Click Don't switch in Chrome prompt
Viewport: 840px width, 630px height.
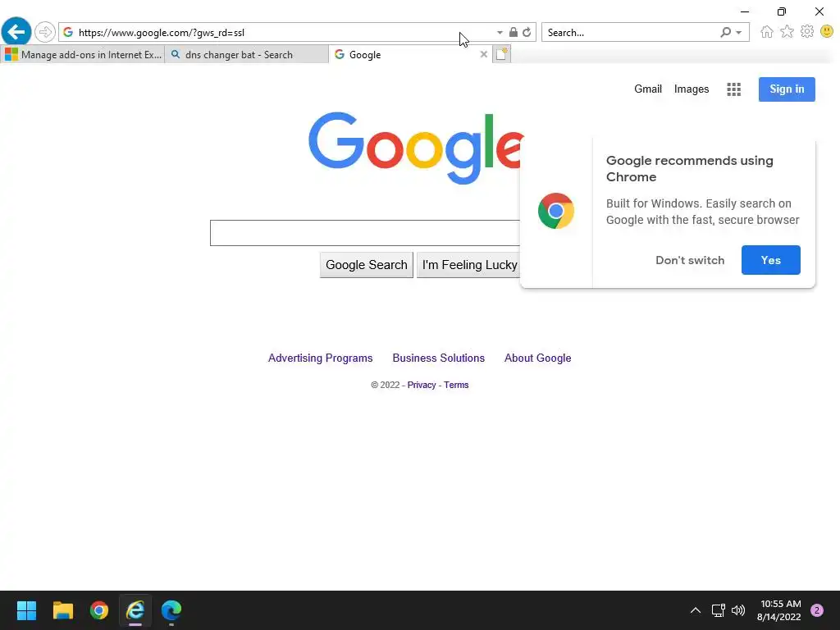click(x=689, y=260)
